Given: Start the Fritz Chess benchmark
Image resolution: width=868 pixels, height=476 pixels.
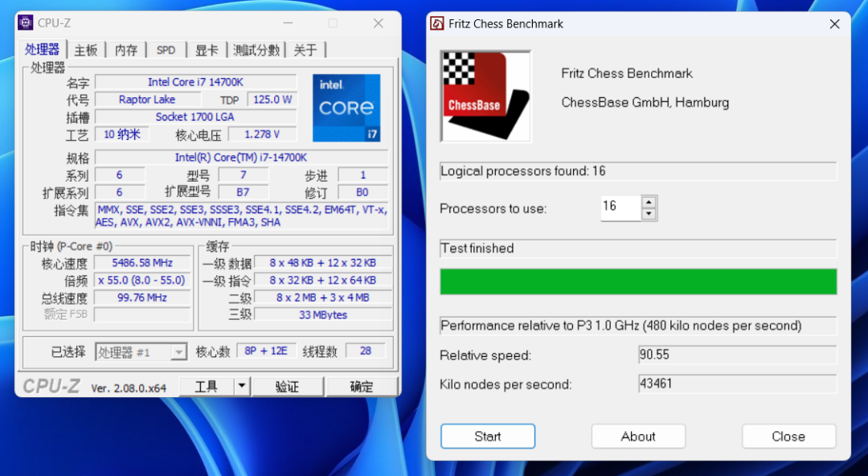Looking at the screenshot, I should click(x=488, y=436).
